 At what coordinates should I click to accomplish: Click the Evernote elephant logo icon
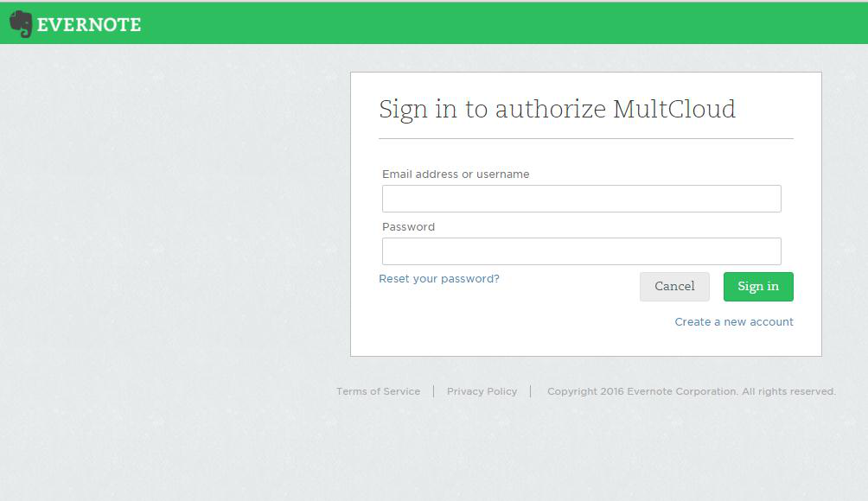coord(21,24)
